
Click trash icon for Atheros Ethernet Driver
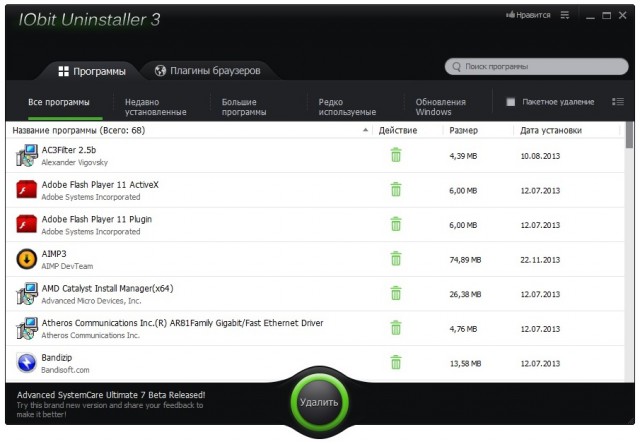point(396,329)
